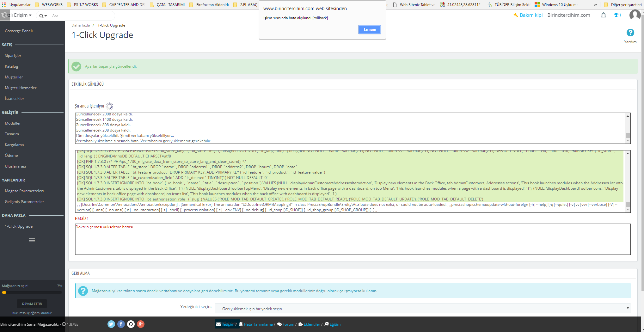Click the Google Plus icon in footer

(x=141, y=324)
